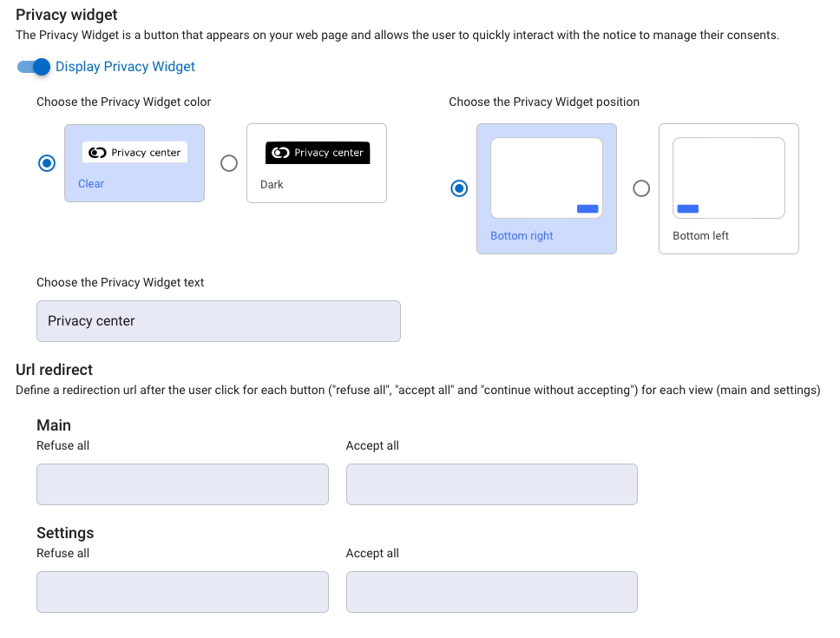Click the Bottom right label text
840x638 pixels.
tap(522, 235)
